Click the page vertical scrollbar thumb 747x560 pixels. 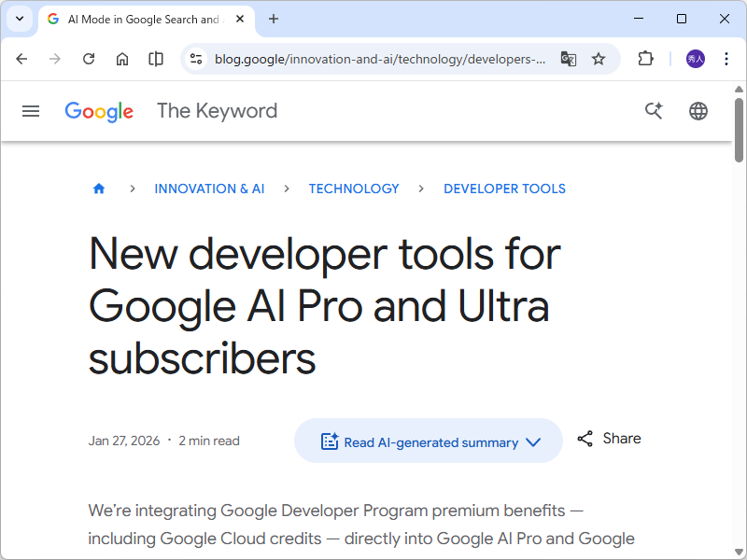click(x=739, y=131)
